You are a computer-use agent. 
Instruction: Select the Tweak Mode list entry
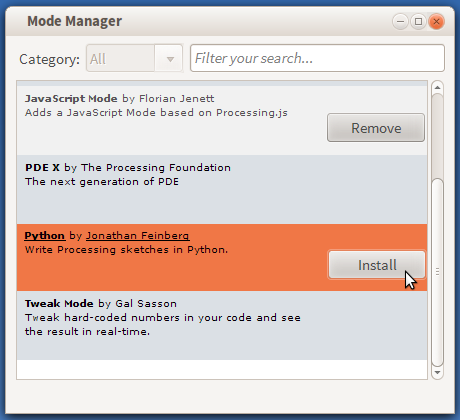point(222,326)
